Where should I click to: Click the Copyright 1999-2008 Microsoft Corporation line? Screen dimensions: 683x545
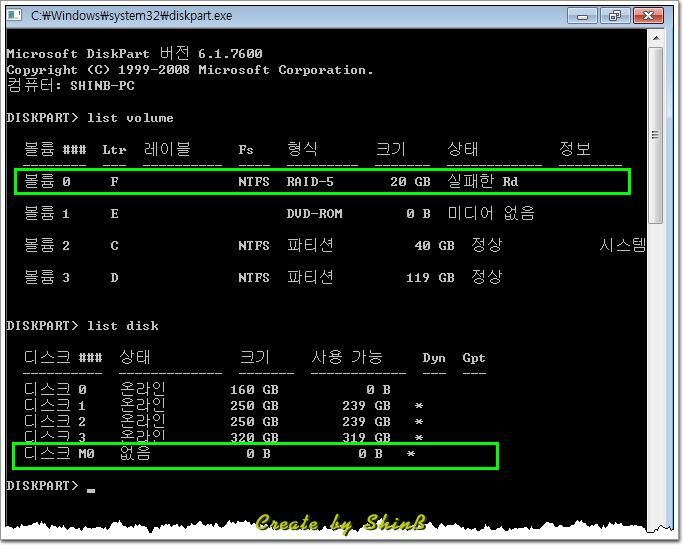[190, 70]
